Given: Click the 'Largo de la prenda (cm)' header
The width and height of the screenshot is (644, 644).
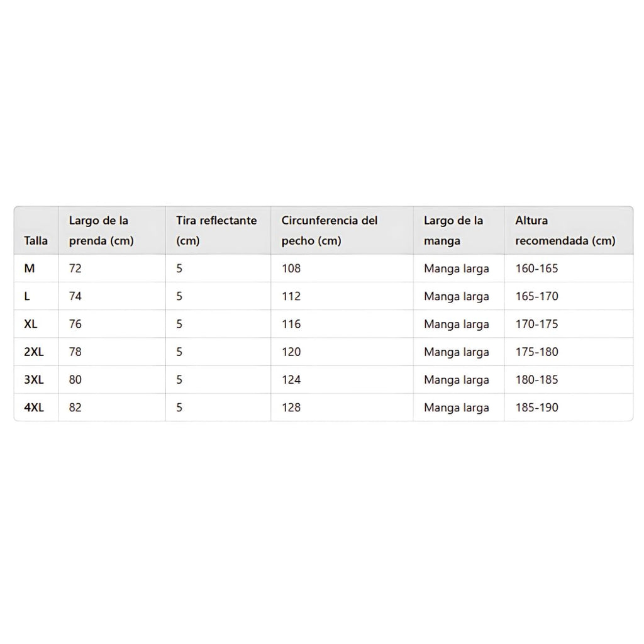Looking at the screenshot, I should click(x=101, y=230).
